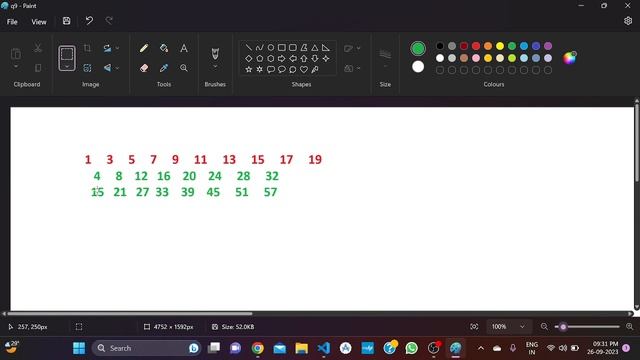
Task: Open the Windows Start menu
Action: (79, 348)
